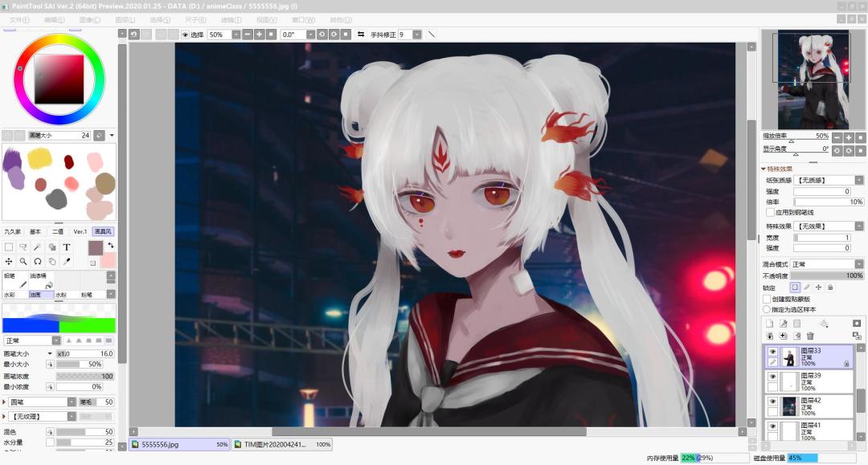The height and width of the screenshot is (465, 868).
Task: Toggle preserve opacity lock icon
Action: click(x=795, y=288)
